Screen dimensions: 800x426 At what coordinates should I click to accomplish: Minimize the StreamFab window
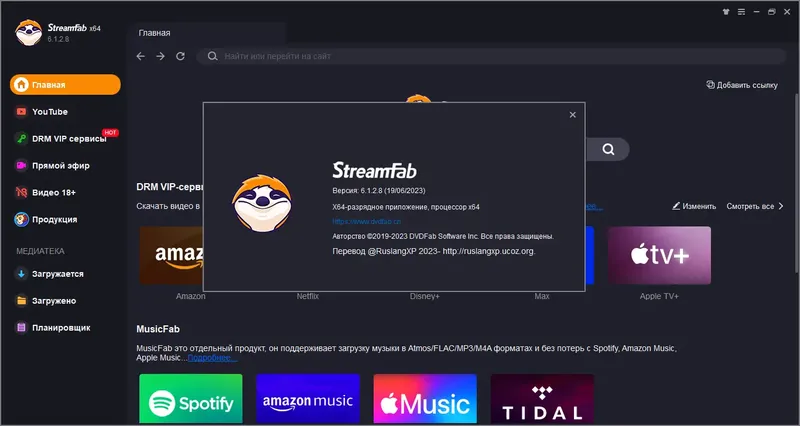tap(757, 12)
